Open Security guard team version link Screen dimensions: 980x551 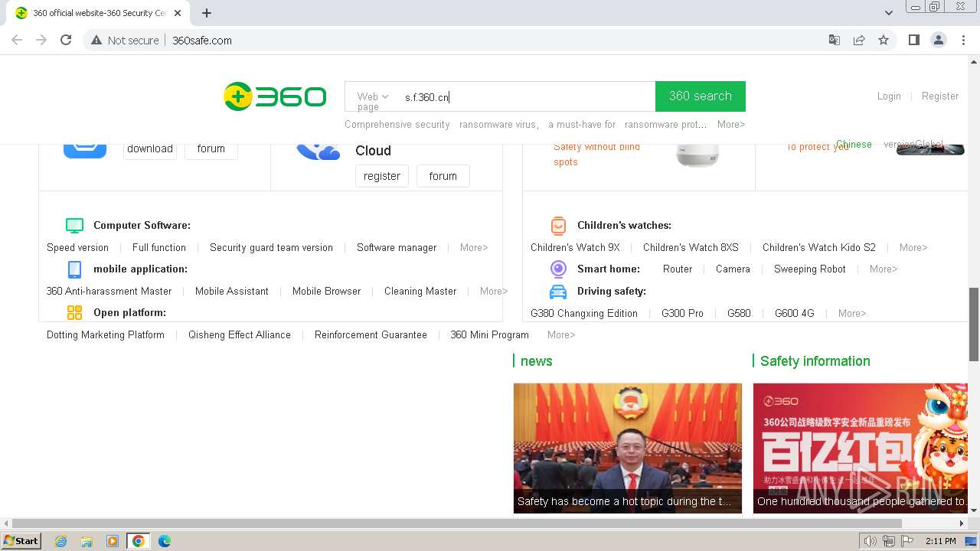click(271, 247)
